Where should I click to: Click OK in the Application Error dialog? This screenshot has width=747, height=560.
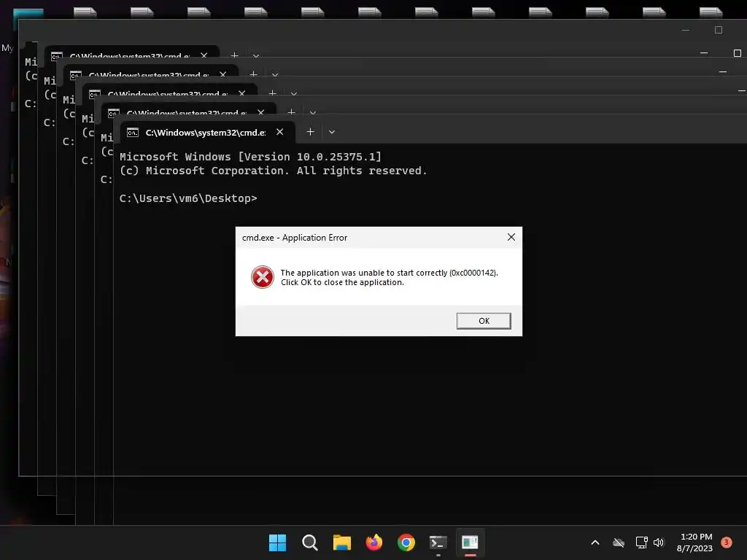coord(484,321)
